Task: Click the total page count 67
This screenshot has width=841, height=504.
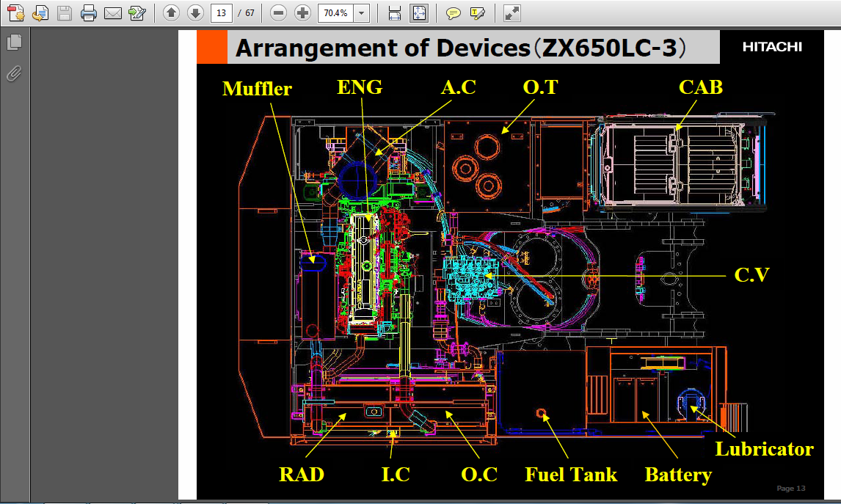Action: pyautogui.click(x=250, y=13)
